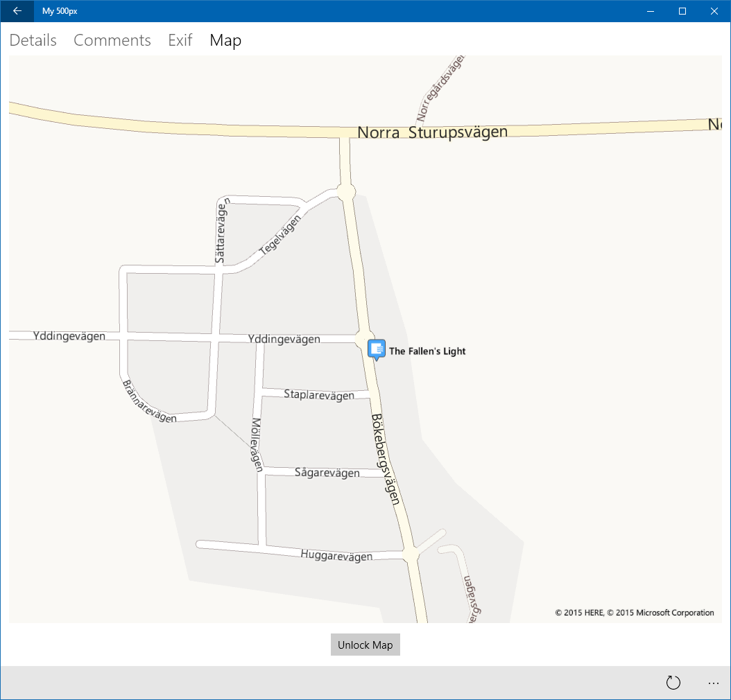
Task: Show the Exif tab
Action: (x=180, y=40)
